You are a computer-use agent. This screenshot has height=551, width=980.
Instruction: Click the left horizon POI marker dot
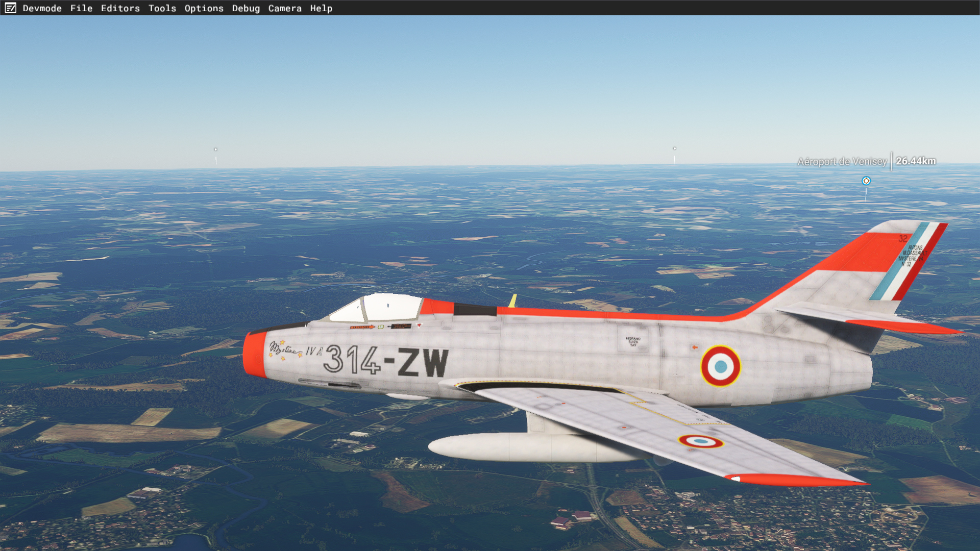pyautogui.click(x=215, y=149)
